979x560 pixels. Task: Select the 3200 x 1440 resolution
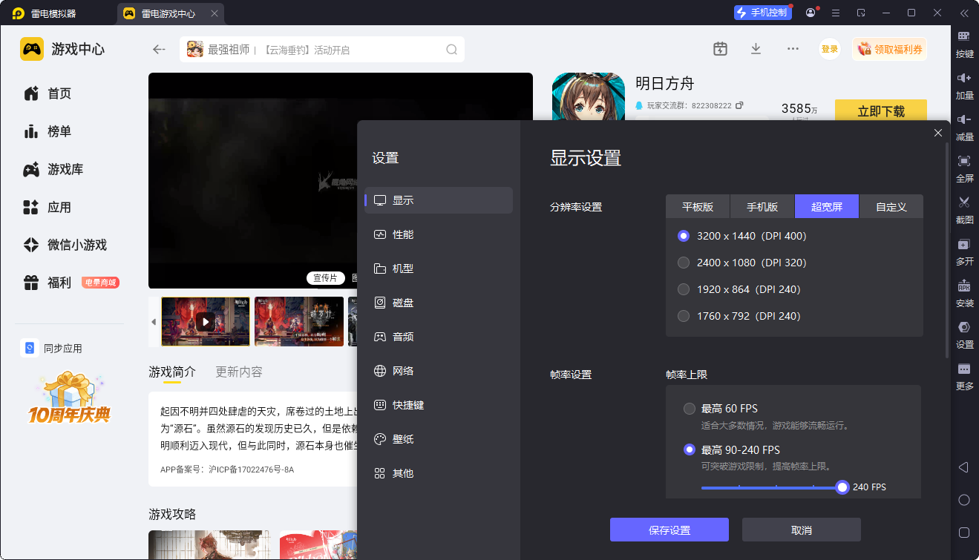(684, 236)
